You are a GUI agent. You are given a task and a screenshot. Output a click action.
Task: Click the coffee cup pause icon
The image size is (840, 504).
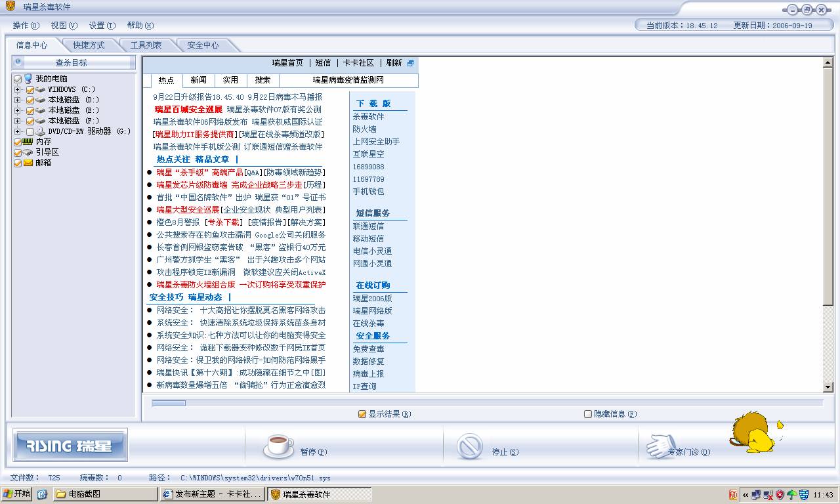pyautogui.click(x=279, y=446)
